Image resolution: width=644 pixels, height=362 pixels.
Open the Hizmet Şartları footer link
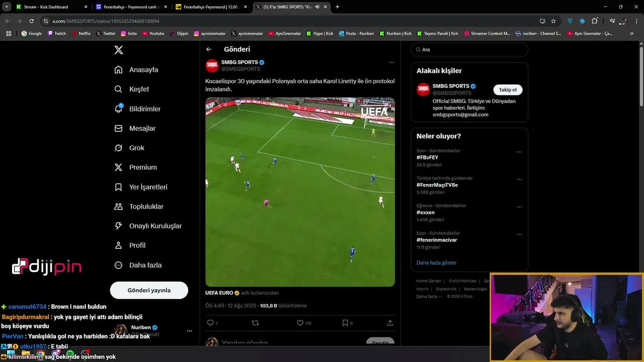[429, 281]
